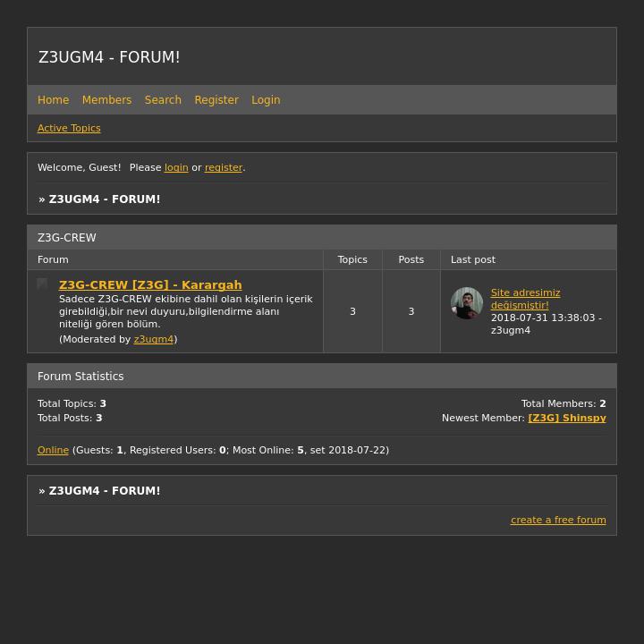Go to the Members page

pos(106,100)
